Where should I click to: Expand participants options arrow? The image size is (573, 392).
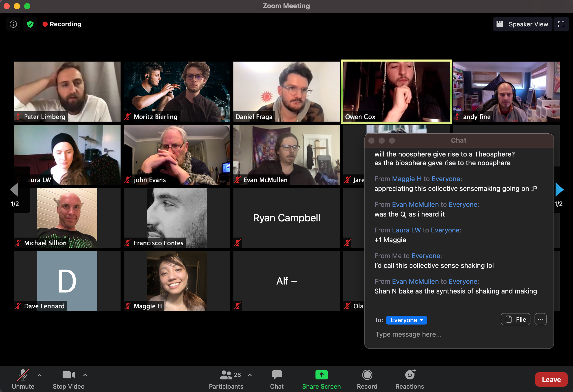250,375
